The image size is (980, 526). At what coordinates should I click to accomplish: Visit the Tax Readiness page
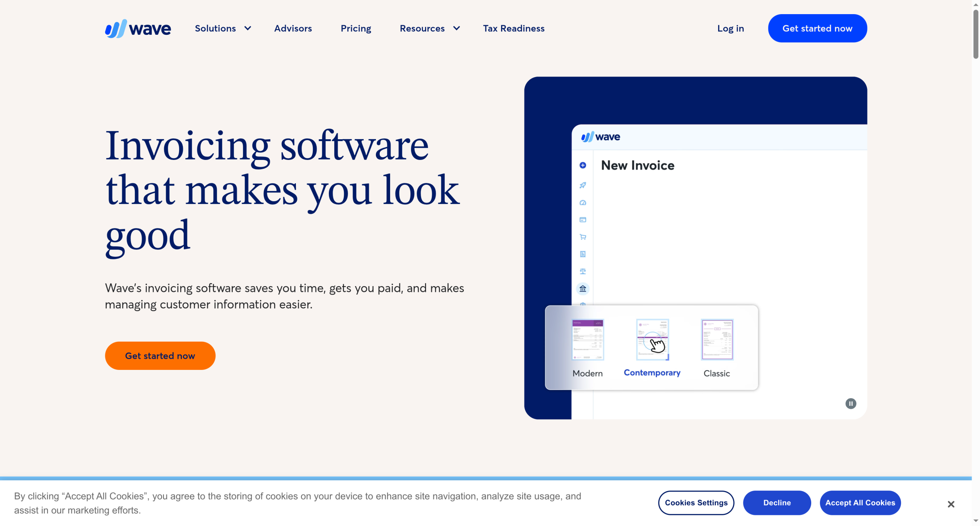(x=513, y=28)
